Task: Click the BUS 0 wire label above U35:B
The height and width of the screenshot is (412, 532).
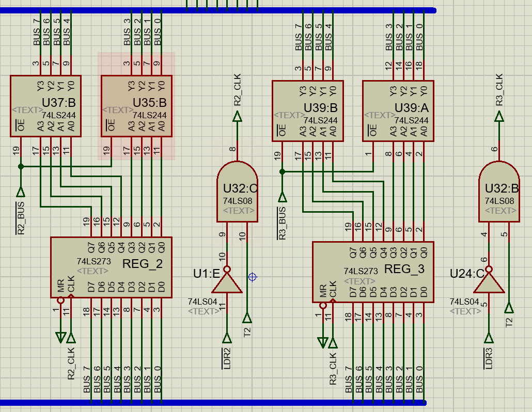Action: point(157,32)
